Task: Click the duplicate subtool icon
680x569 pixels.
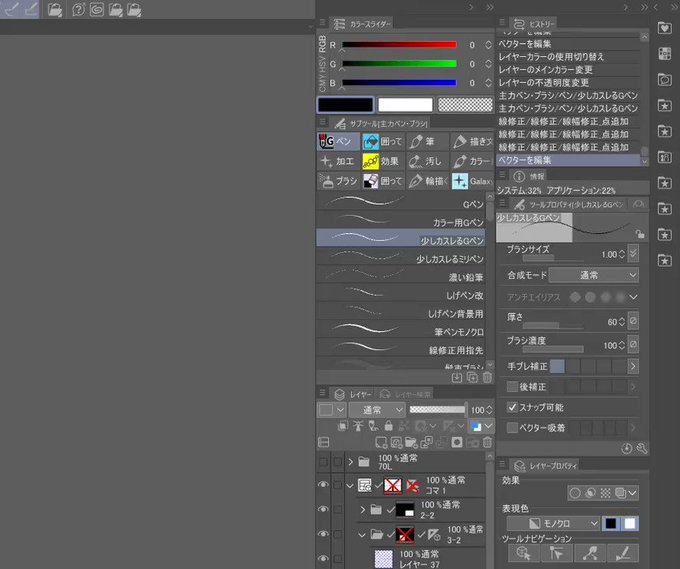Action: (x=472, y=377)
